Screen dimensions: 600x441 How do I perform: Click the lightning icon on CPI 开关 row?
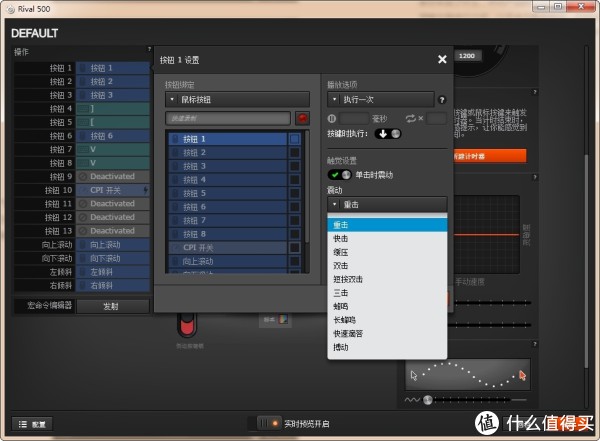[x=145, y=190]
